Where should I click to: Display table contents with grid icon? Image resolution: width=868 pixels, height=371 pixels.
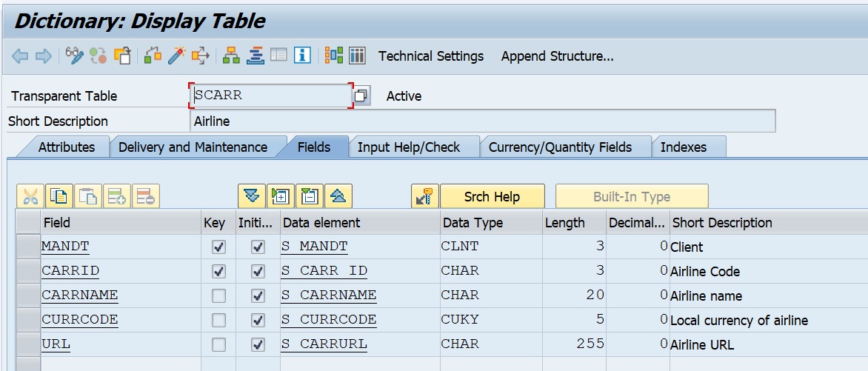pos(357,56)
